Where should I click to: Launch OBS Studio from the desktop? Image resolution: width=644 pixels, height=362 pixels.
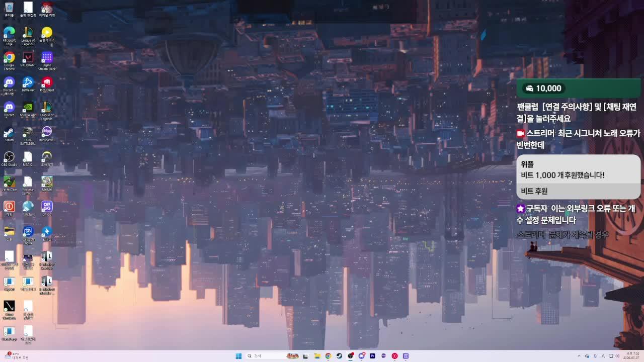pos(9,159)
